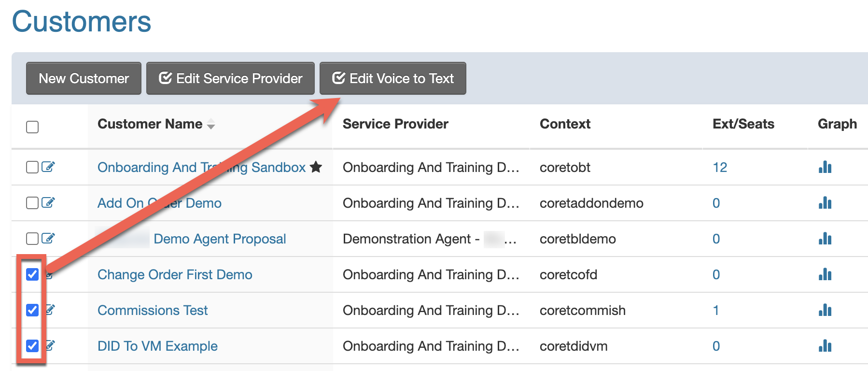
Task: Toggle the select-all checkbox in header
Action: click(x=32, y=127)
